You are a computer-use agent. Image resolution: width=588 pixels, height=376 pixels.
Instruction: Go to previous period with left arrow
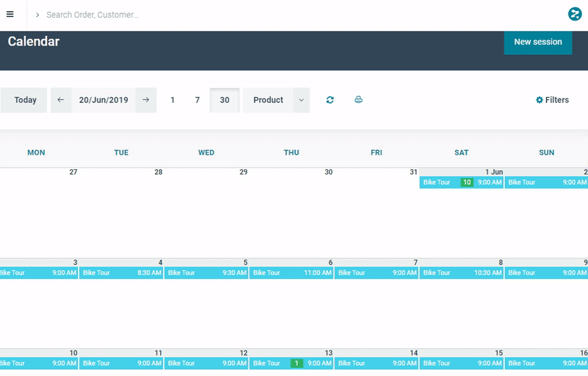(x=61, y=100)
